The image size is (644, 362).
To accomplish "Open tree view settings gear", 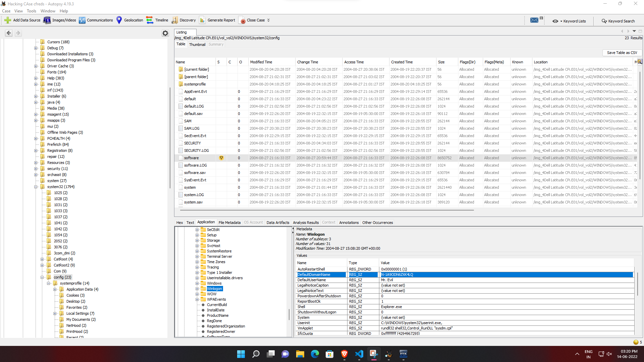I will pyautogui.click(x=165, y=33).
